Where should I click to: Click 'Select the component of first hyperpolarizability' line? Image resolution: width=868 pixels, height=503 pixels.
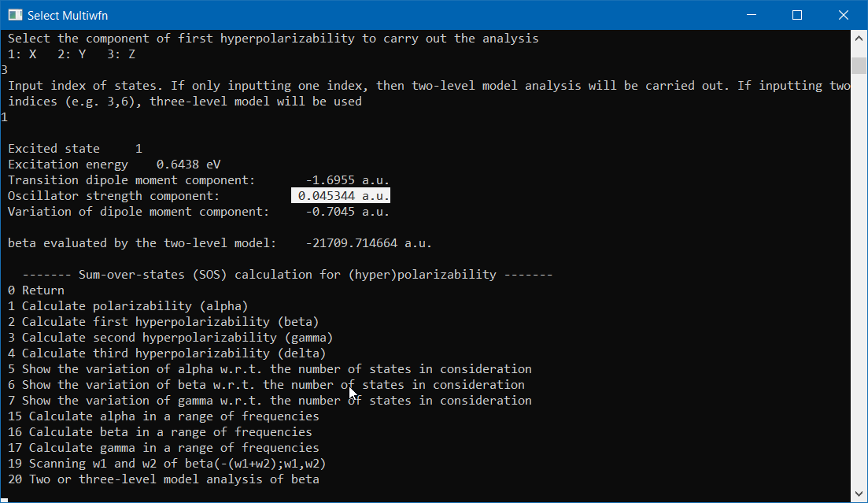click(273, 39)
